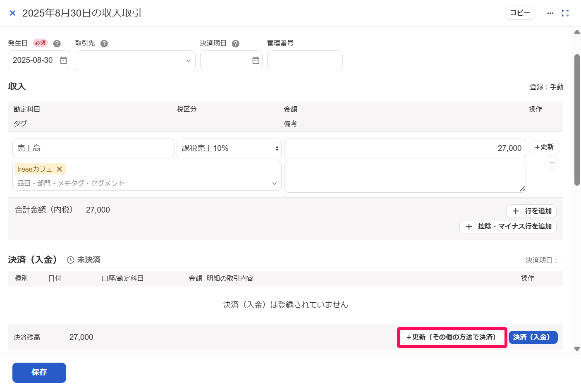Edit the 勘定科目 field showing 売上高

pos(93,148)
